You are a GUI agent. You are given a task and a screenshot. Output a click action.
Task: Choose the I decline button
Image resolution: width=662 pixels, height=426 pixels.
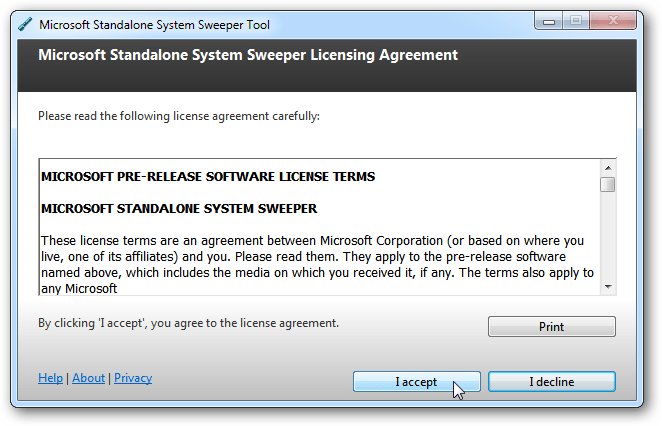pos(552,382)
